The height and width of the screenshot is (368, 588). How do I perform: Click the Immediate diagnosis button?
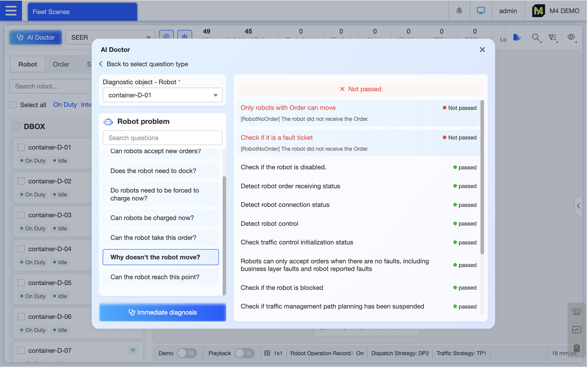pos(162,312)
